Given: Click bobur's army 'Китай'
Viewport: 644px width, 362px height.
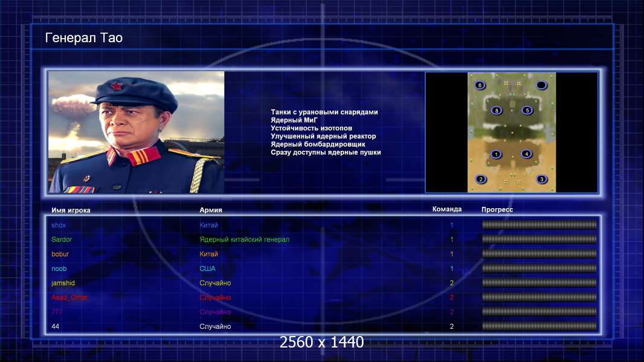Looking at the screenshot, I should tap(208, 254).
